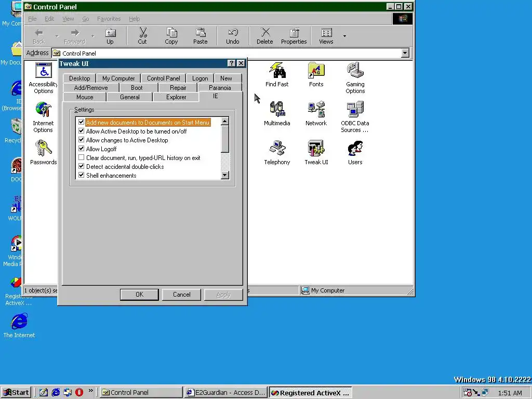Click the Copy toolbar button
The width and height of the screenshot is (532, 399).
pos(171,36)
